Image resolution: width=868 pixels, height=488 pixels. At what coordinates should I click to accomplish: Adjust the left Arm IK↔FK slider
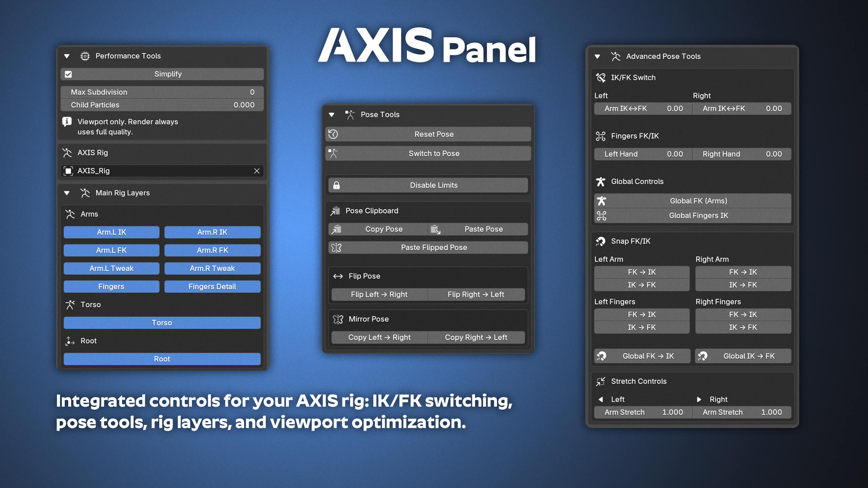click(643, 109)
